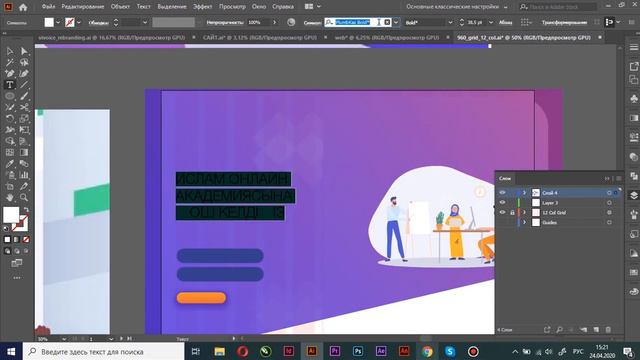This screenshot has height=360, width=640.
Task: Open the Файл menu
Action: (x=48, y=7)
